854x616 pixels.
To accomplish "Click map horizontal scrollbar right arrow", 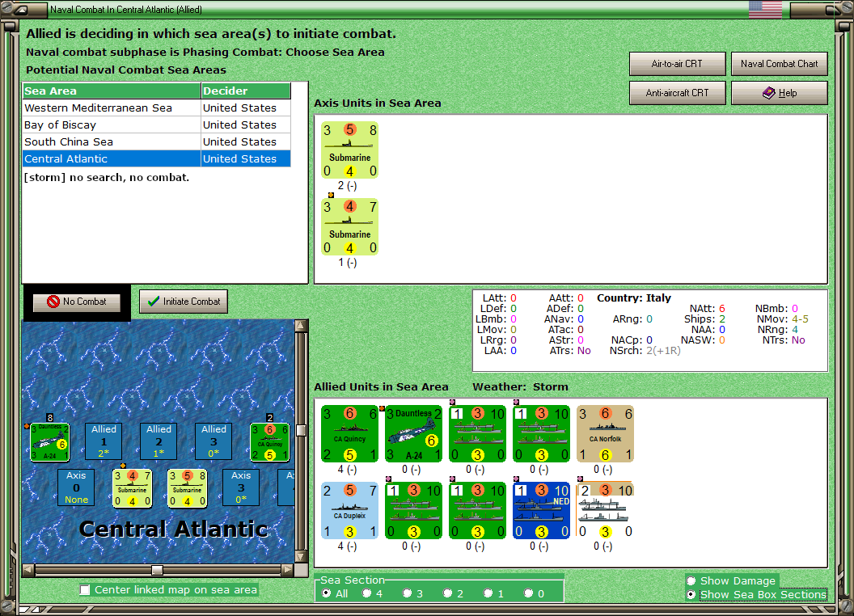I will [288, 570].
